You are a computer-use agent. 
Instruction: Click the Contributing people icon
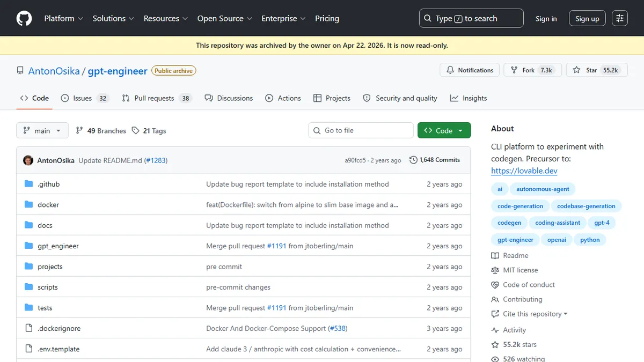495,299
